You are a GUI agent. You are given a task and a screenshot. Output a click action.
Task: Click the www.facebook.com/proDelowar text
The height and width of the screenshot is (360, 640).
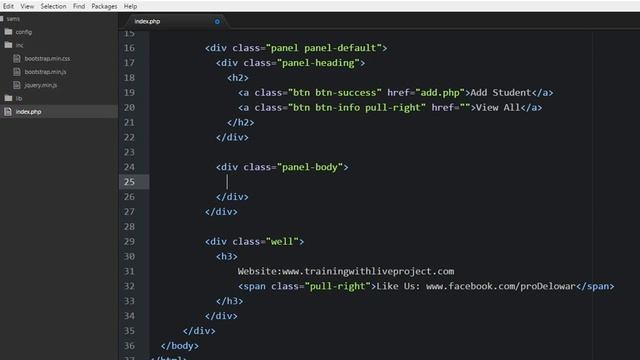pos(500,287)
